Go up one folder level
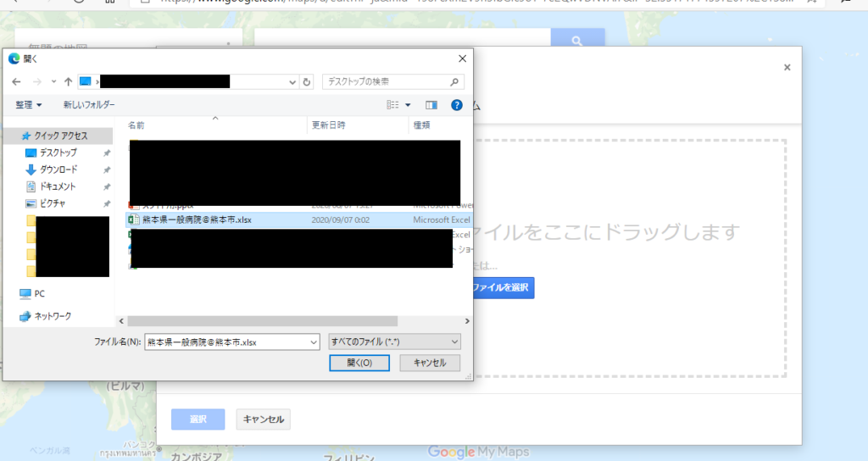The height and width of the screenshot is (461, 868). [x=68, y=82]
